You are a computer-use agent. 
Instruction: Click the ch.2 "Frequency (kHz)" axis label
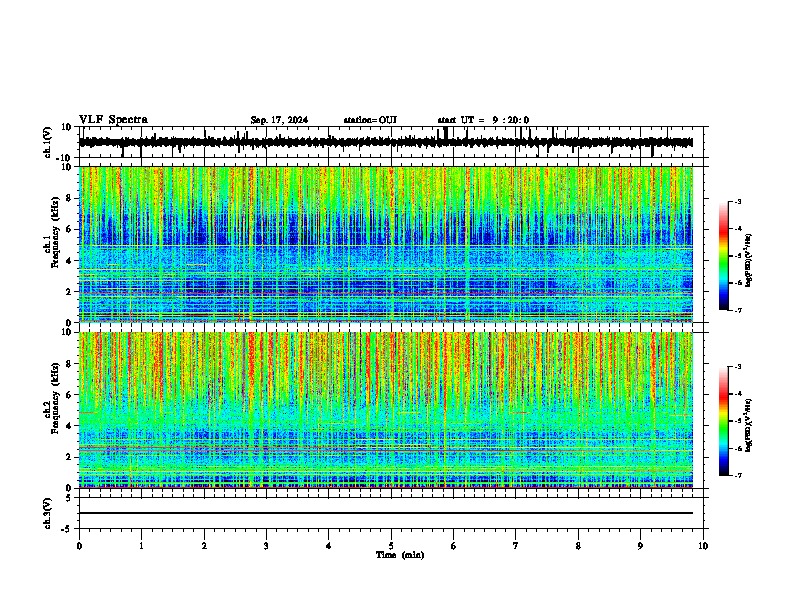[x=56, y=398]
